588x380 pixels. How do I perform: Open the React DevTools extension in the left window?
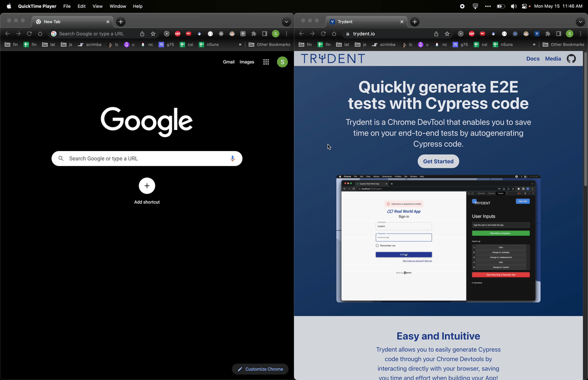tap(221, 34)
